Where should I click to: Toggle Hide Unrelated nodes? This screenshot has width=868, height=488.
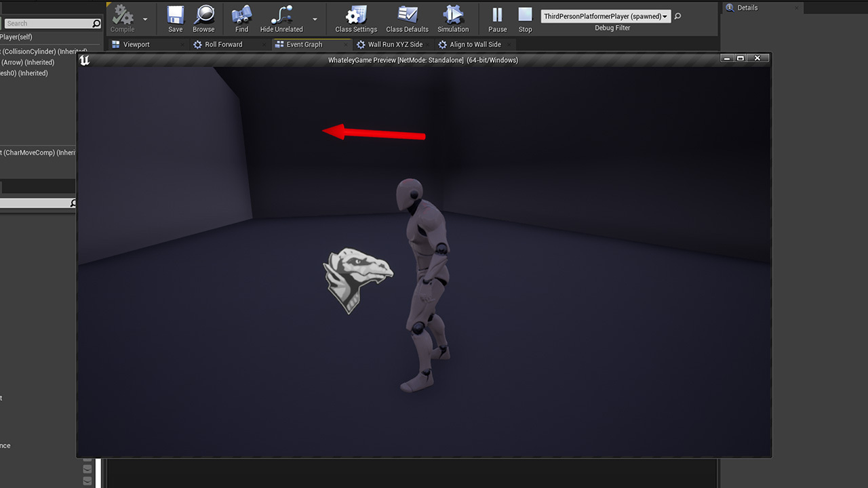(281, 18)
